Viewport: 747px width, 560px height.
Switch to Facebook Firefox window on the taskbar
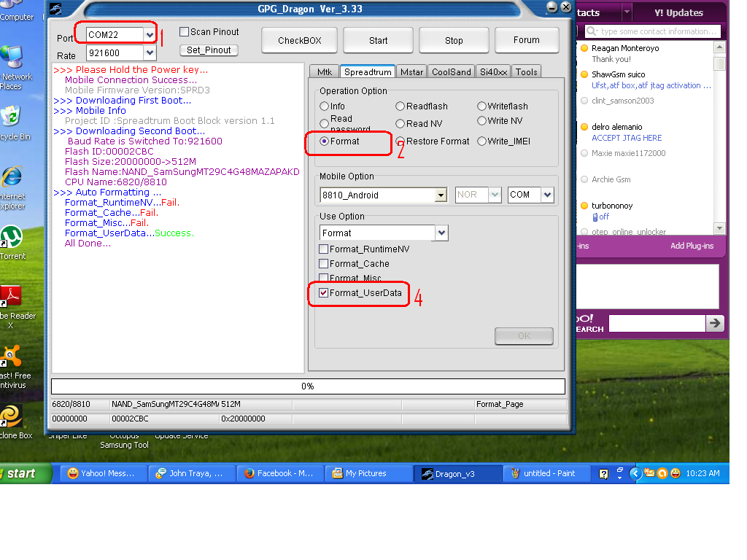[x=280, y=473]
